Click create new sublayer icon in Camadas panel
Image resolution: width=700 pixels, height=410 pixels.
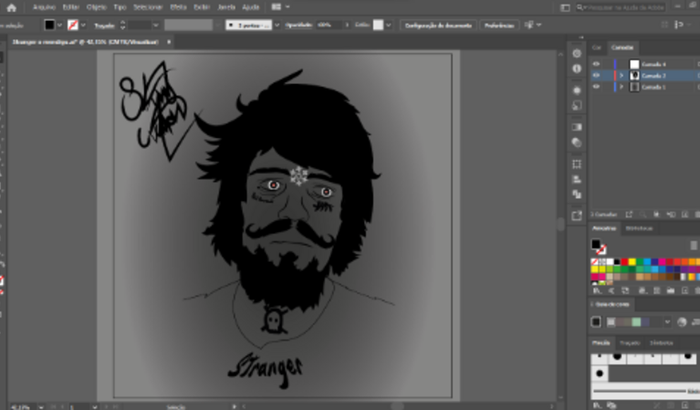click(x=671, y=215)
